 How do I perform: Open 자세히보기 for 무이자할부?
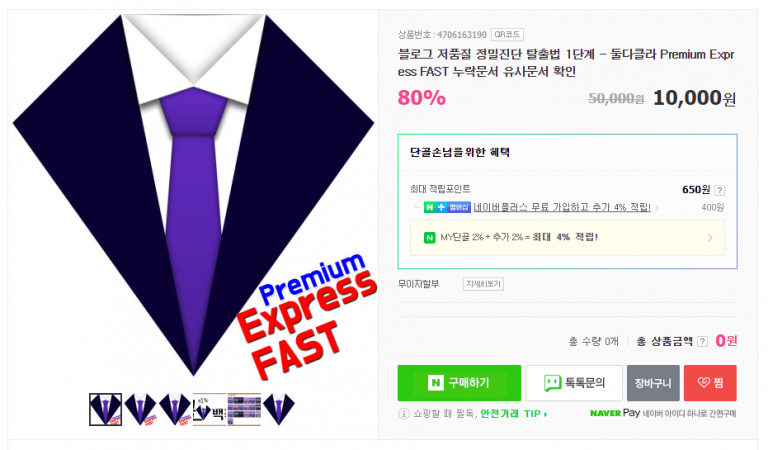[x=483, y=284]
